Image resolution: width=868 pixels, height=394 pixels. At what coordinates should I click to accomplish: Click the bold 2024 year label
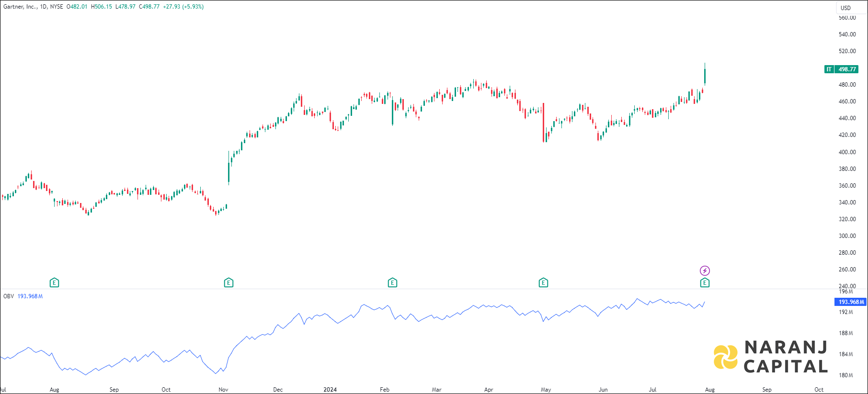330,390
